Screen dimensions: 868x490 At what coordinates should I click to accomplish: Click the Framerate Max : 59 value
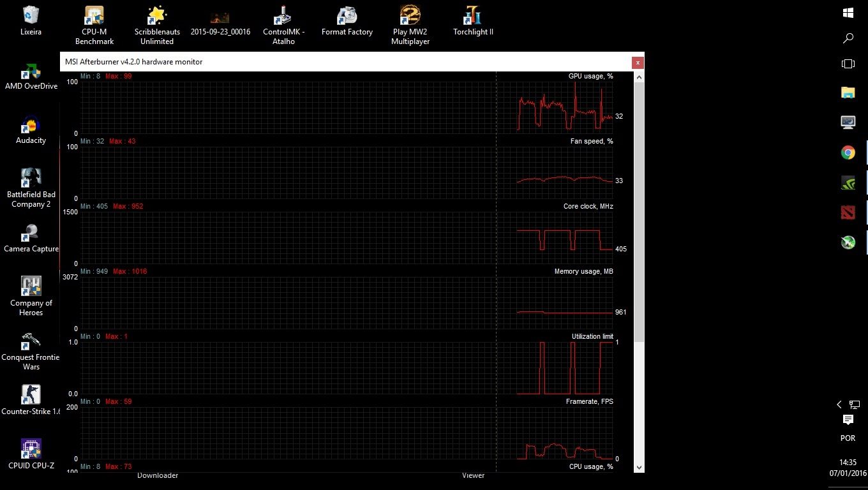click(x=119, y=401)
